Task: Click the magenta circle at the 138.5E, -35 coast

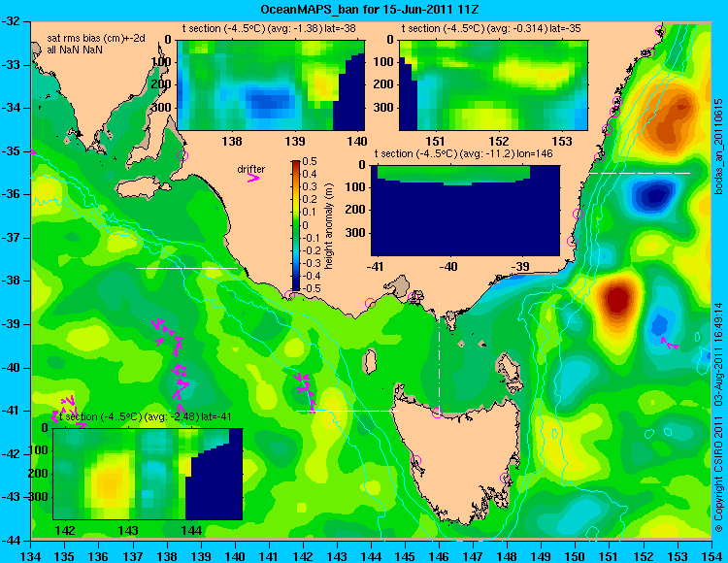Action: 182,155
